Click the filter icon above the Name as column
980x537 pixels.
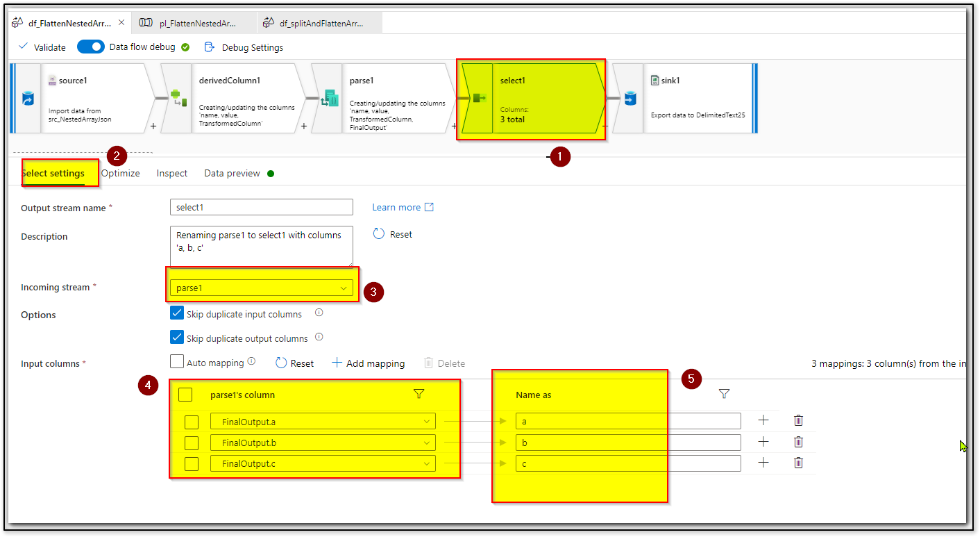pyautogui.click(x=724, y=394)
